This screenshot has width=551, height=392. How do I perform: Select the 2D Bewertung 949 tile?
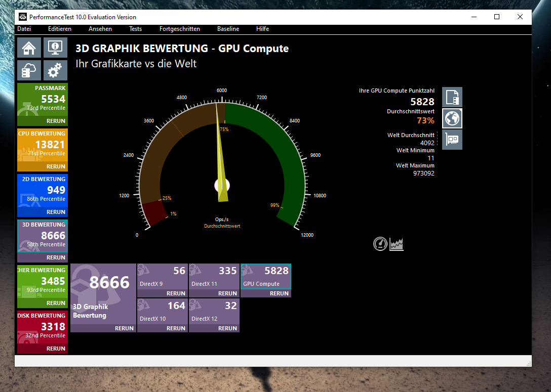43,191
